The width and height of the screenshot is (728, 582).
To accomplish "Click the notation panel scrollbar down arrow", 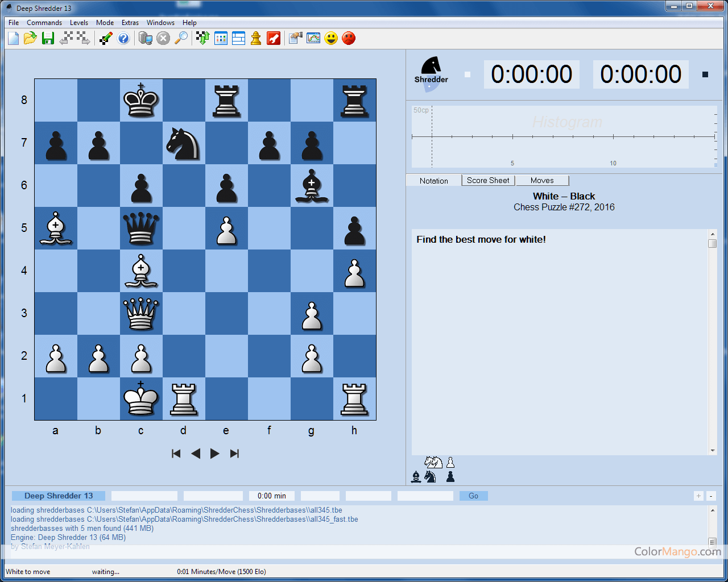I will tap(713, 451).
